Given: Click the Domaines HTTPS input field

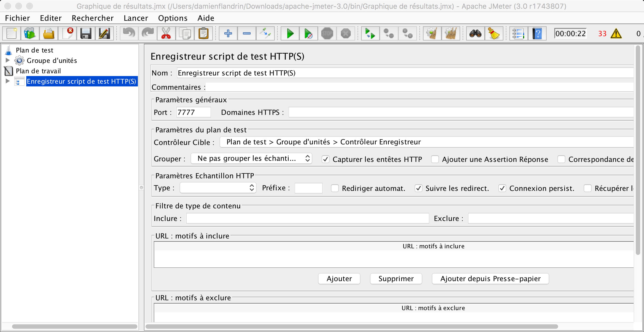Looking at the screenshot, I should pyautogui.click(x=461, y=112).
